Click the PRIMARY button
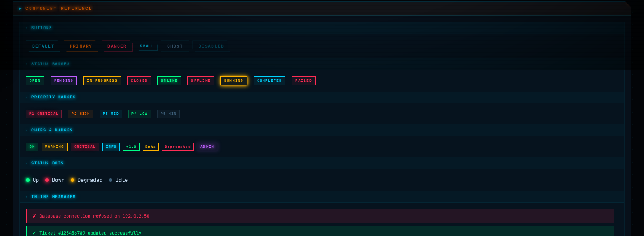This screenshot has width=644, height=236. (x=81, y=46)
